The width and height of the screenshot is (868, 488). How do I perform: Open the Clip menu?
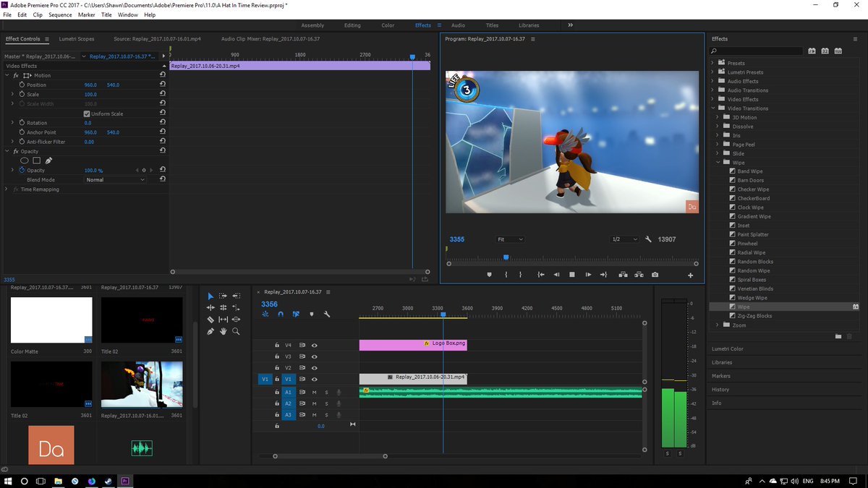pyautogui.click(x=38, y=14)
